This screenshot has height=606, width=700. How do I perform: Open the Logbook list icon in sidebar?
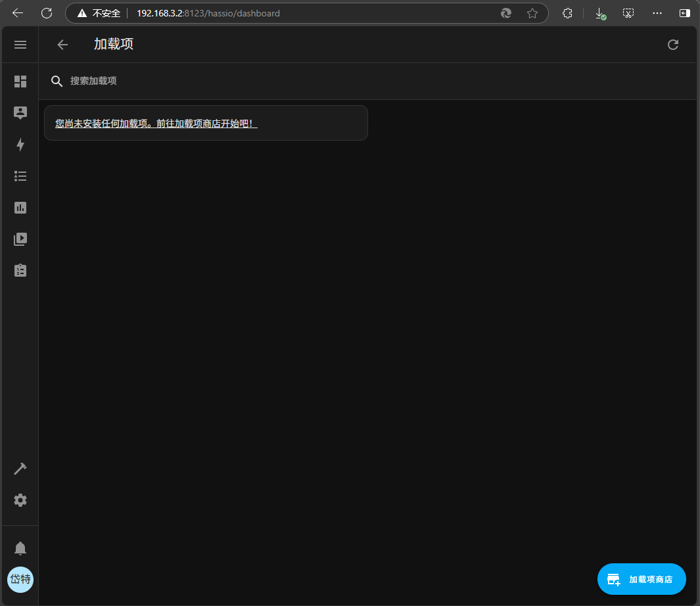tap(20, 176)
